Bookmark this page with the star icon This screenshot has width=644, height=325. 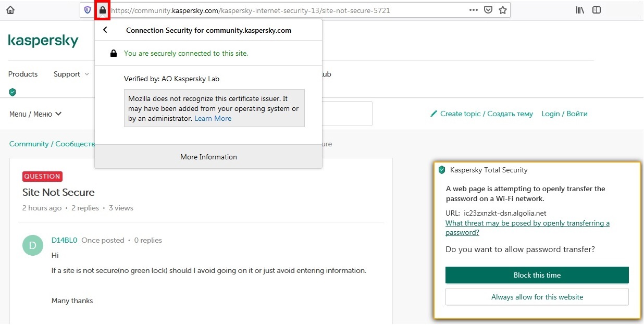503,10
